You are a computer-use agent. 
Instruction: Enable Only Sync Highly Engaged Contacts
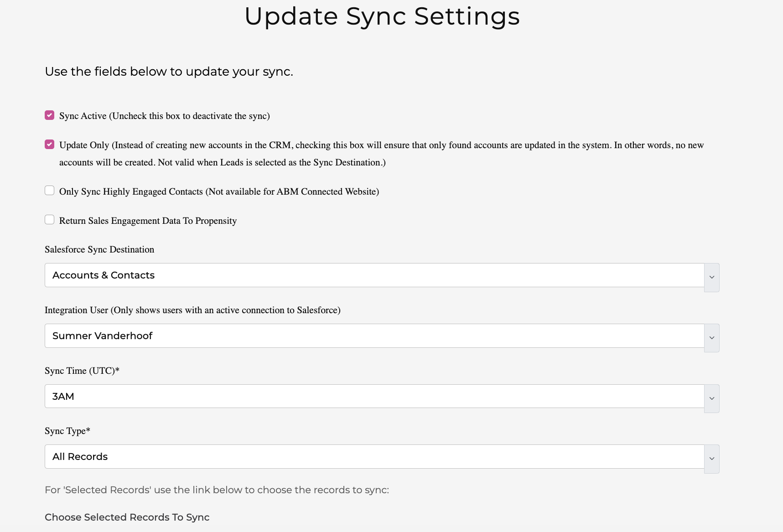click(49, 191)
